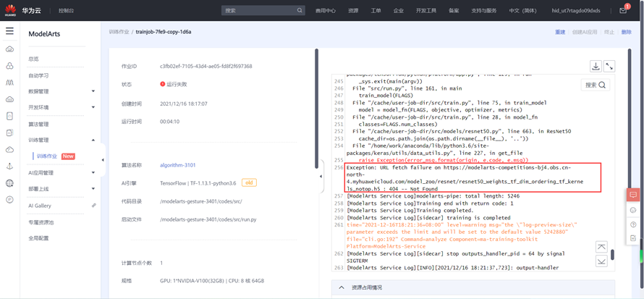The height and width of the screenshot is (299, 644).
Task: Select 训练作业 in the sidebar
Action: coord(47,156)
